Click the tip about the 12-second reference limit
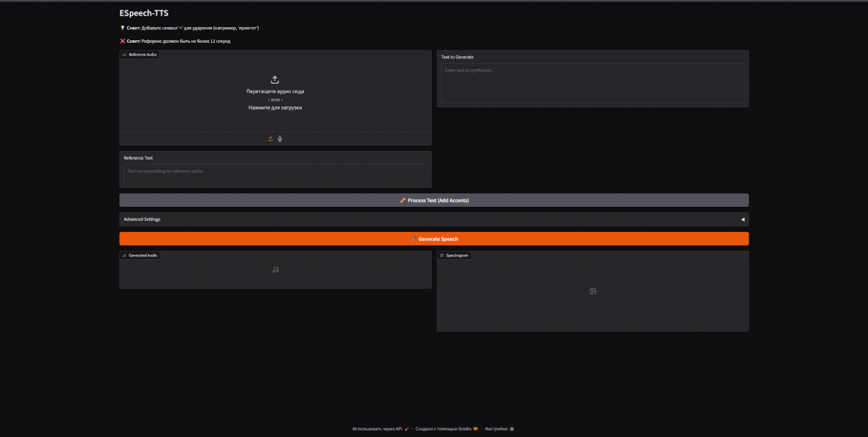868x437 pixels. click(175, 41)
